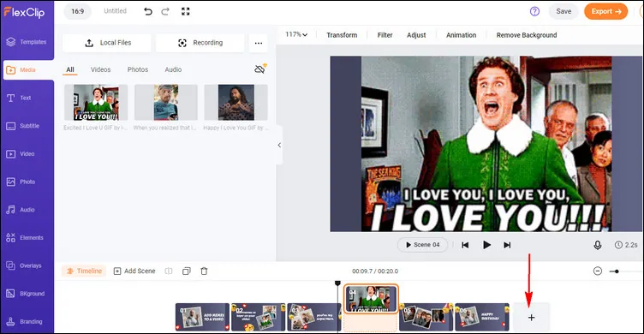This screenshot has width=644, height=334.
Task: Play the video preview
Action: pos(486,245)
